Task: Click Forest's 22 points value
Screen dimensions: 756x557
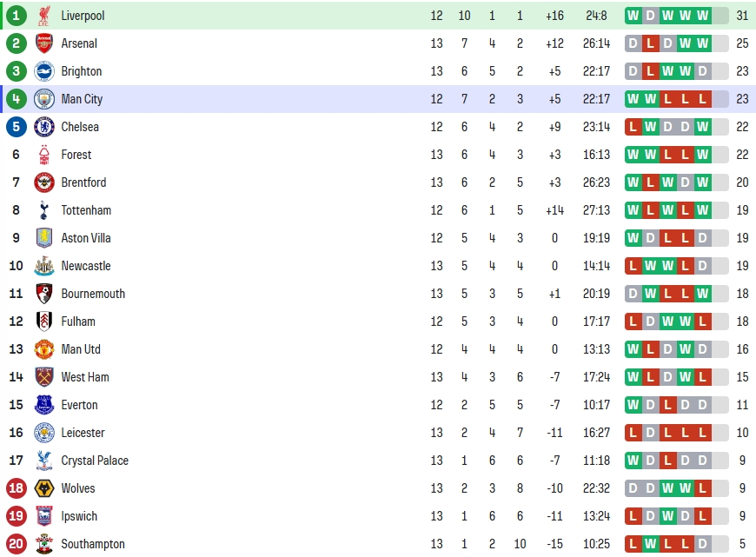Action: pos(742,155)
